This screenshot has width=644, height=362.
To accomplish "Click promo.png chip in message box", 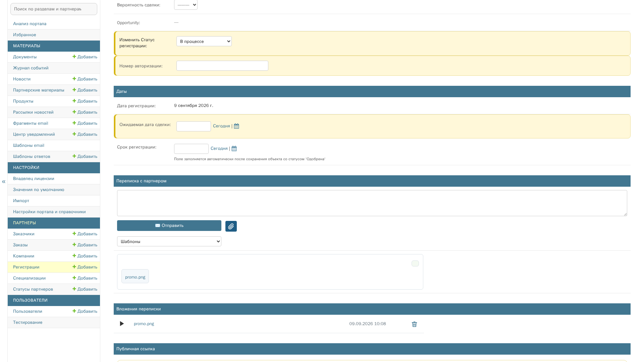I will [135, 277].
